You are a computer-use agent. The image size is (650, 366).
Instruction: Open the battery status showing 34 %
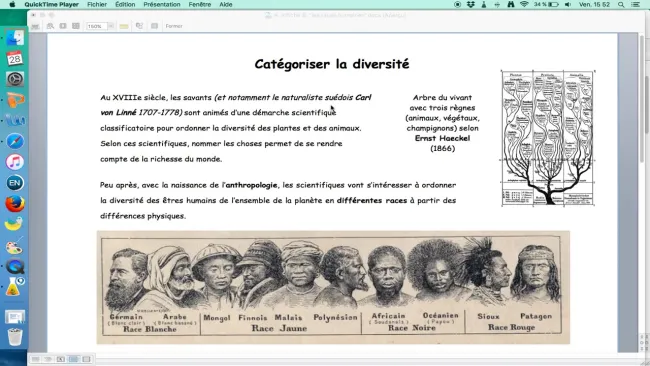tap(546, 5)
